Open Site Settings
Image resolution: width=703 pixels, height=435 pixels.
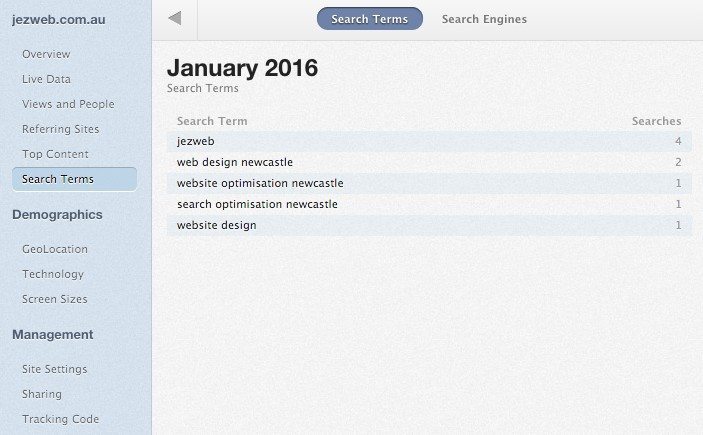[x=55, y=369]
